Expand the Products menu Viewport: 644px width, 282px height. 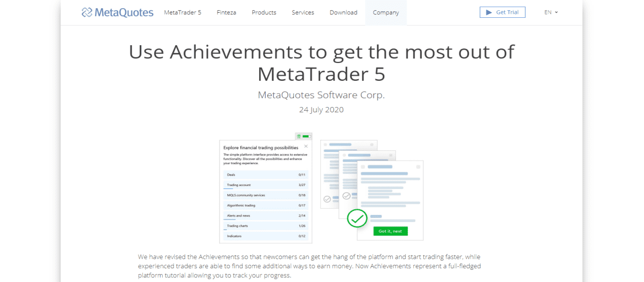point(264,13)
